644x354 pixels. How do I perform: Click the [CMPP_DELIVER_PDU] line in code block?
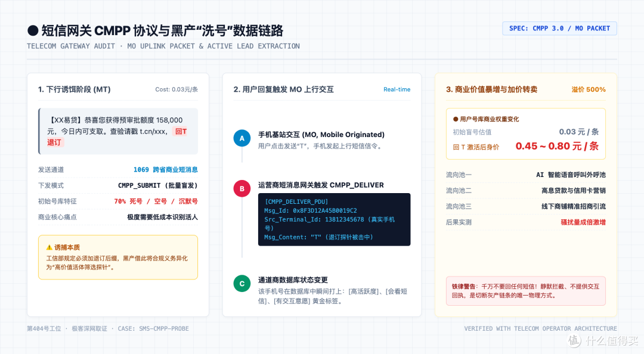point(296,201)
